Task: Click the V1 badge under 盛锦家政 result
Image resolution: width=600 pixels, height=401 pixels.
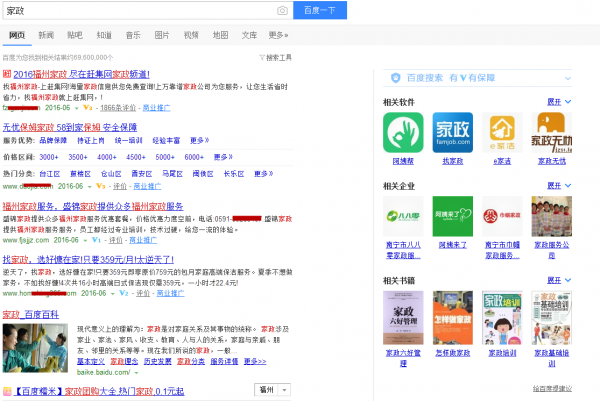Action: coord(96,240)
